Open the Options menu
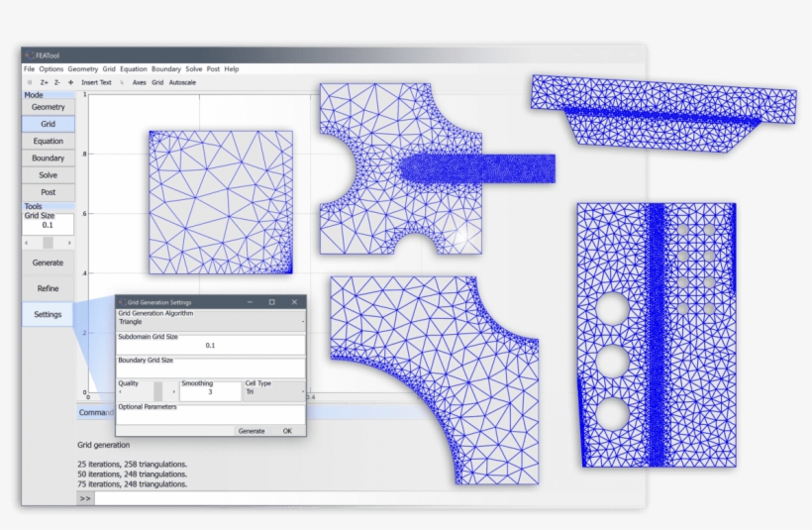 (51, 69)
